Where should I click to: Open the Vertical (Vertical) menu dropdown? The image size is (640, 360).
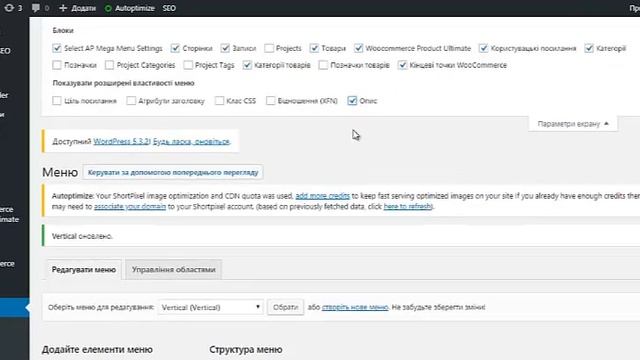pos(211,307)
